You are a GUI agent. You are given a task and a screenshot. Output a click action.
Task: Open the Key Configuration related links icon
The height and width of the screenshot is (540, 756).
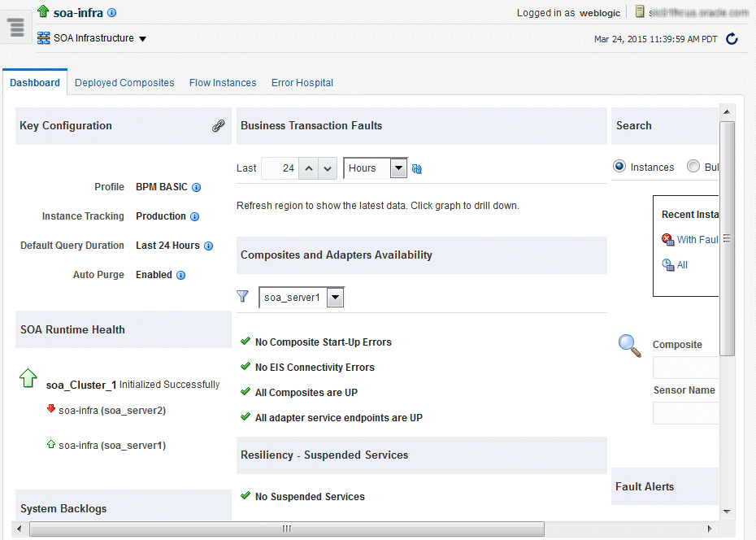coord(219,126)
